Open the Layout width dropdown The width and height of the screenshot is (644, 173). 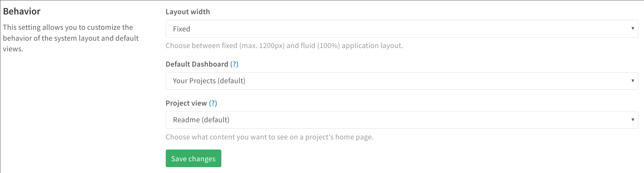click(x=402, y=29)
